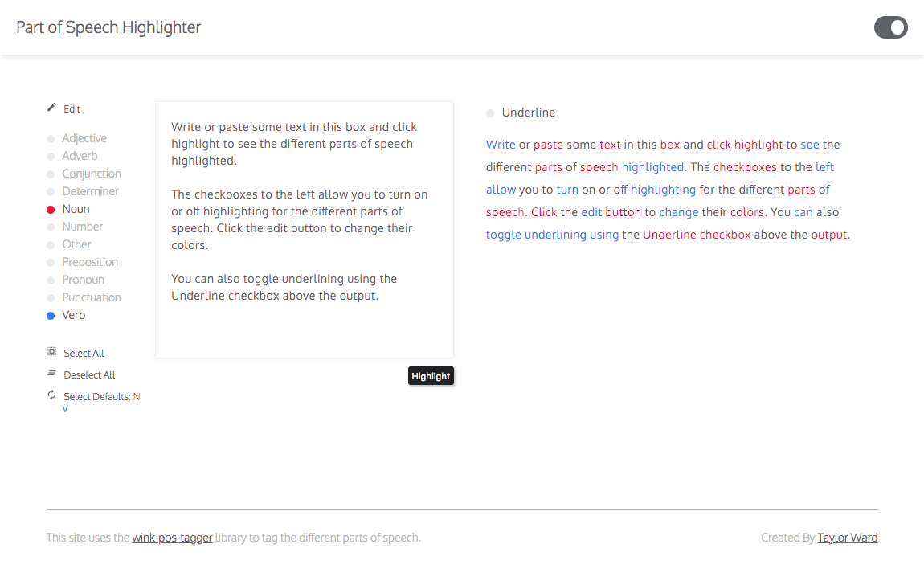Click the Select All icon
Screen dimensions: 924x573
[52, 352]
